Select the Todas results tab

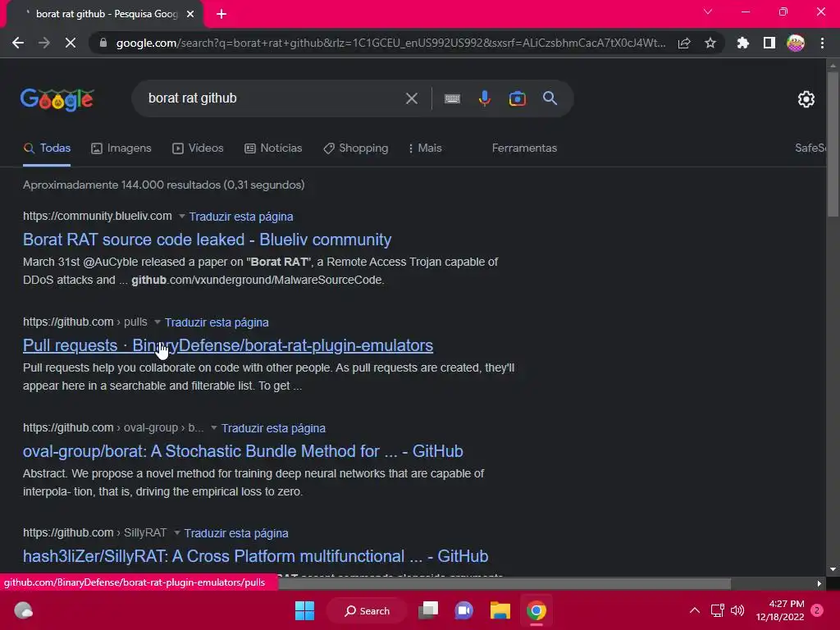coord(47,148)
